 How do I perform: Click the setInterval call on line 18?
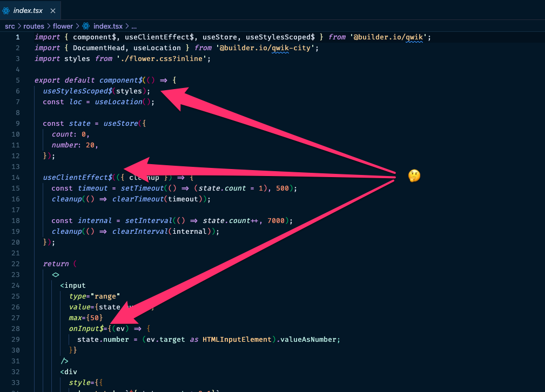point(149,220)
